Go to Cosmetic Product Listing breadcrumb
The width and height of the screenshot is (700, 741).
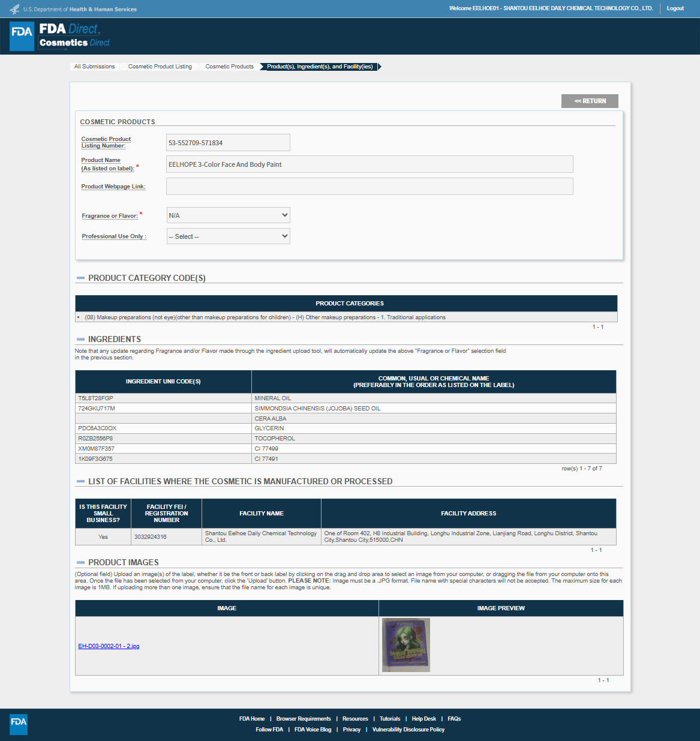160,67
